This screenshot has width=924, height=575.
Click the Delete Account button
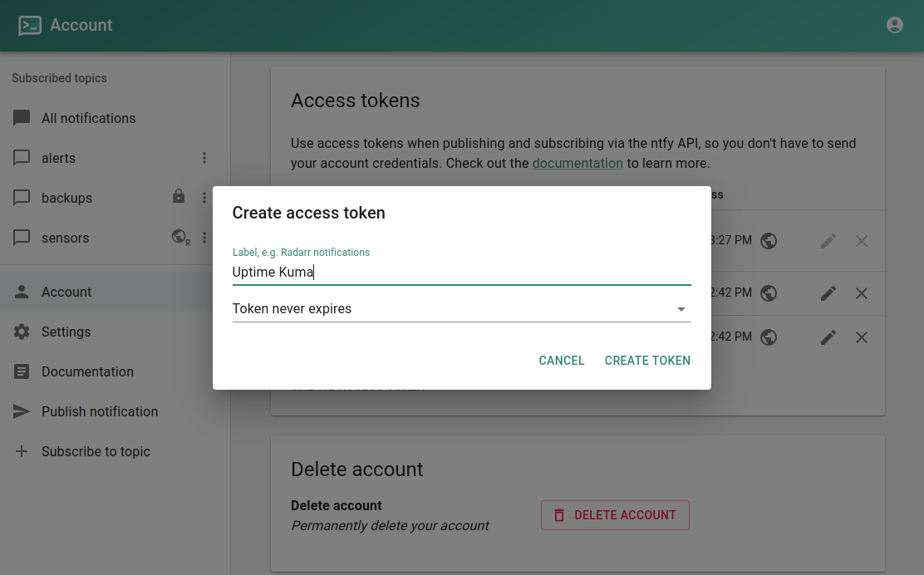[x=615, y=515]
